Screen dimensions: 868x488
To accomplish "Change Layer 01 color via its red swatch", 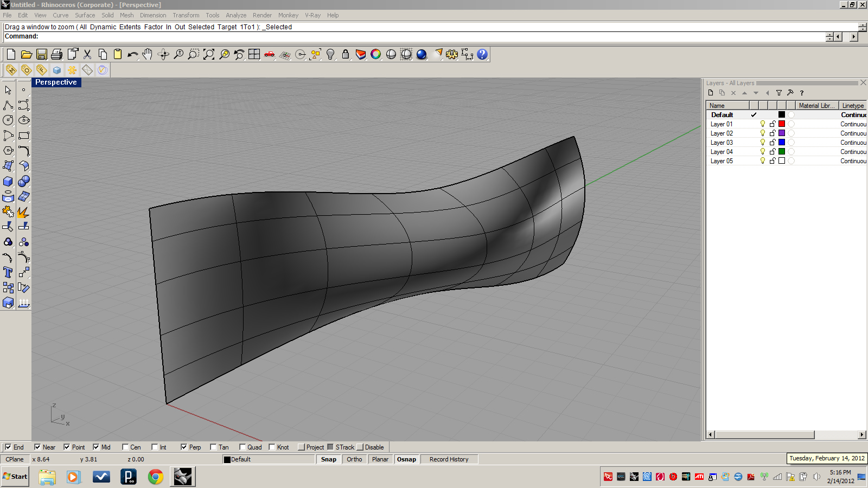I will pos(781,124).
